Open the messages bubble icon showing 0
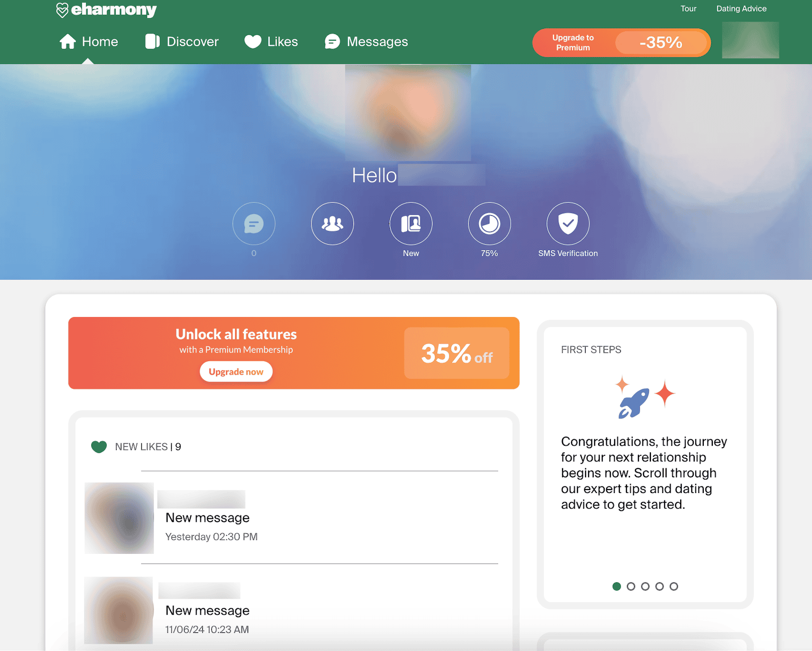Screen dimensions: 812x651 click(x=254, y=224)
